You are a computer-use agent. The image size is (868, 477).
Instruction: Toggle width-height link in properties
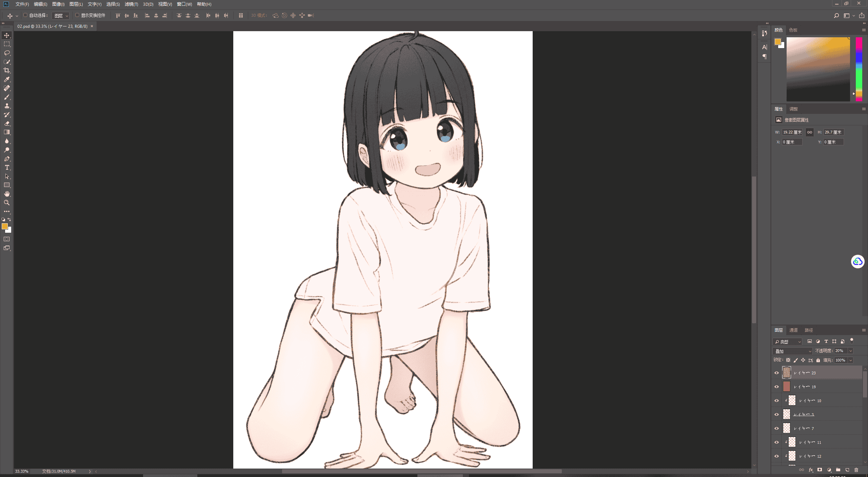pos(810,132)
